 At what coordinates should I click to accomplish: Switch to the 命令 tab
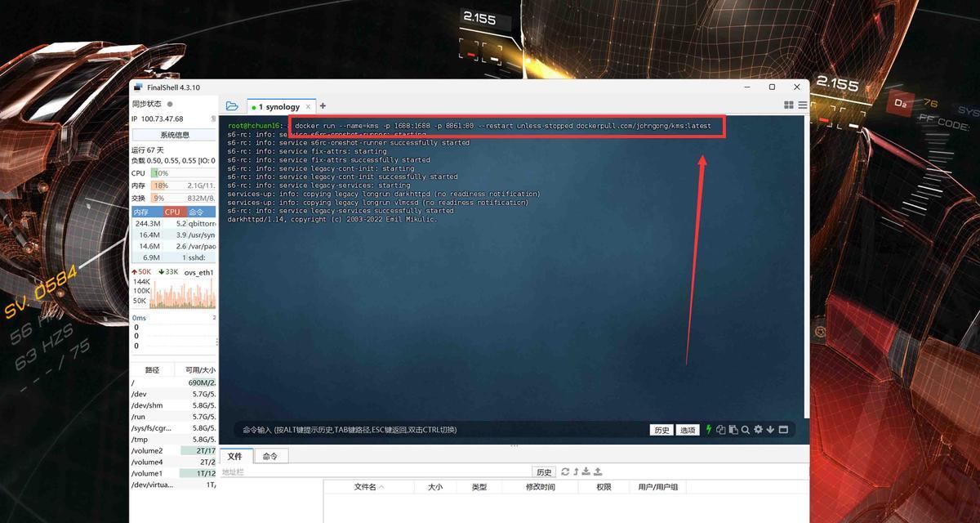(270, 456)
